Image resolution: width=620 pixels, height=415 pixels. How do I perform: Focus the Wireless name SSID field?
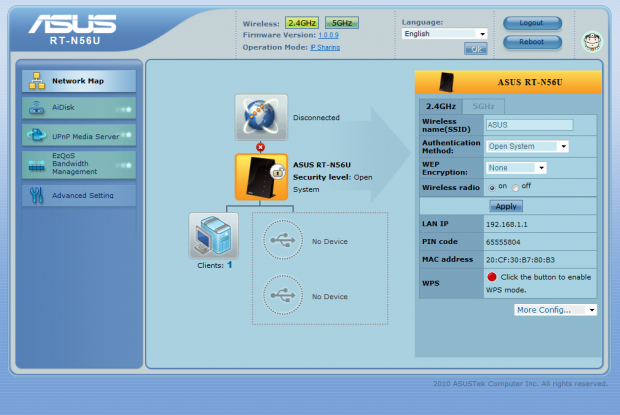529,125
